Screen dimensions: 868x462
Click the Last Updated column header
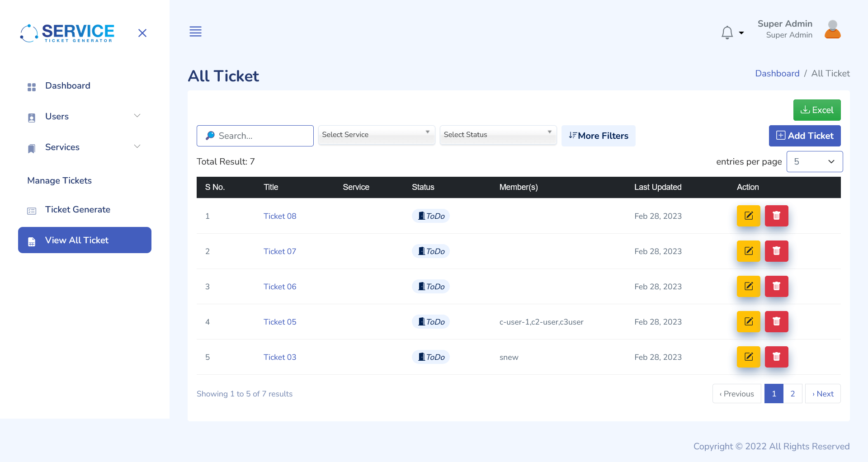658,187
